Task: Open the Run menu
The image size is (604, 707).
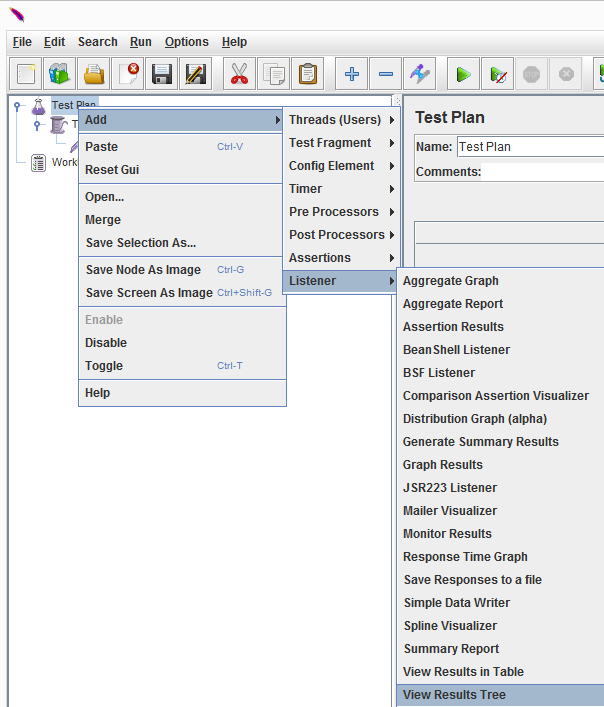Action: [x=141, y=42]
